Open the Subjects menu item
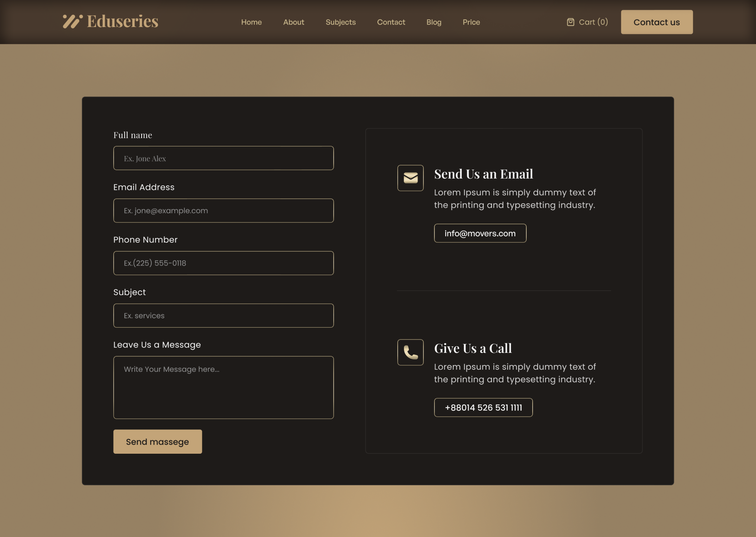This screenshot has height=537, width=756. pyautogui.click(x=340, y=22)
